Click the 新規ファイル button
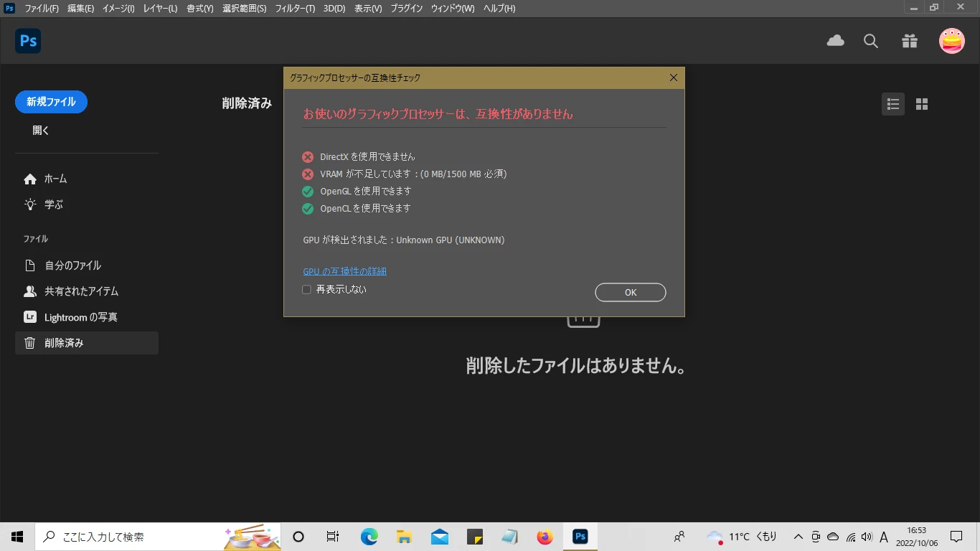980x551 pixels. coord(51,102)
